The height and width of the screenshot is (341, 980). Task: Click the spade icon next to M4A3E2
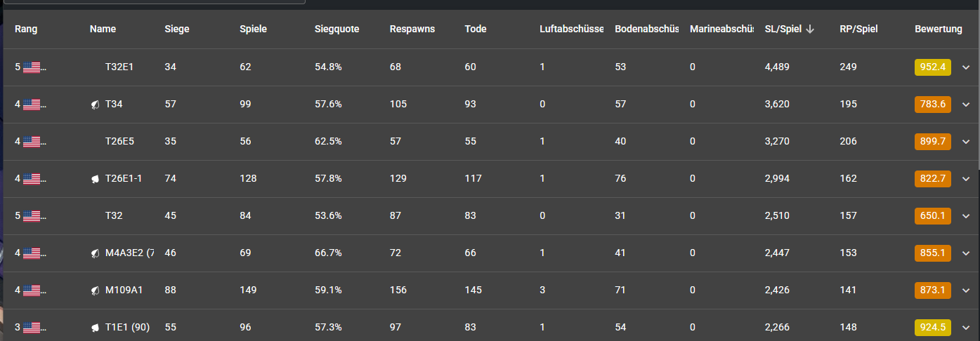[x=94, y=253]
